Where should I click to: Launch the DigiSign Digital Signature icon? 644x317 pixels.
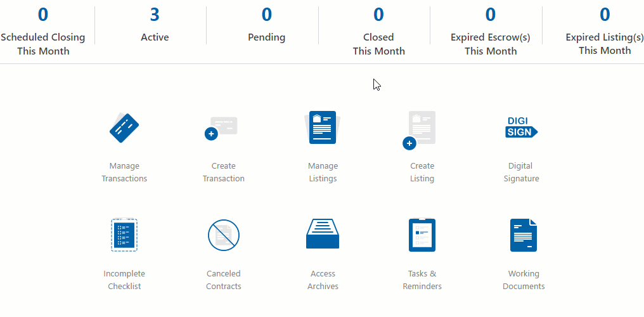coord(521,127)
